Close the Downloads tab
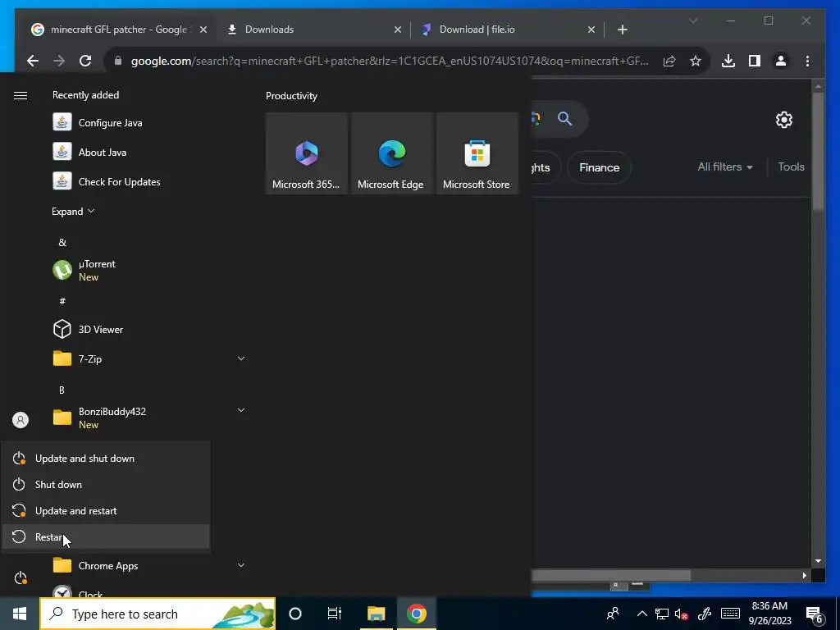 (398, 30)
